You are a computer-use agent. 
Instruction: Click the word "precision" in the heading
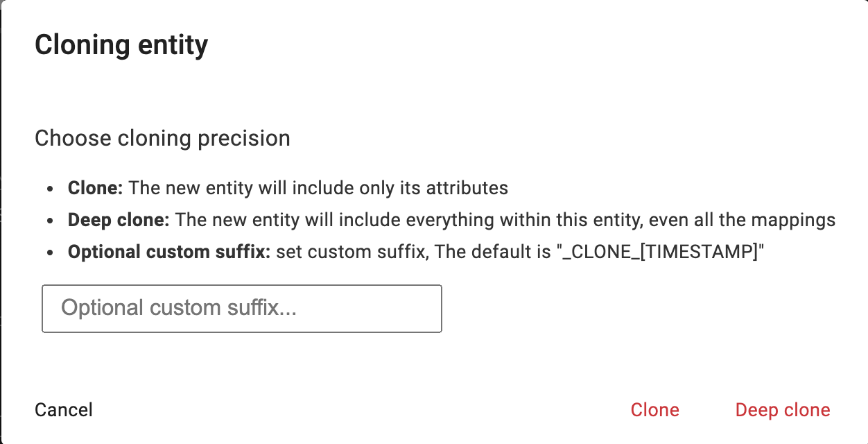[x=243, y=138]
